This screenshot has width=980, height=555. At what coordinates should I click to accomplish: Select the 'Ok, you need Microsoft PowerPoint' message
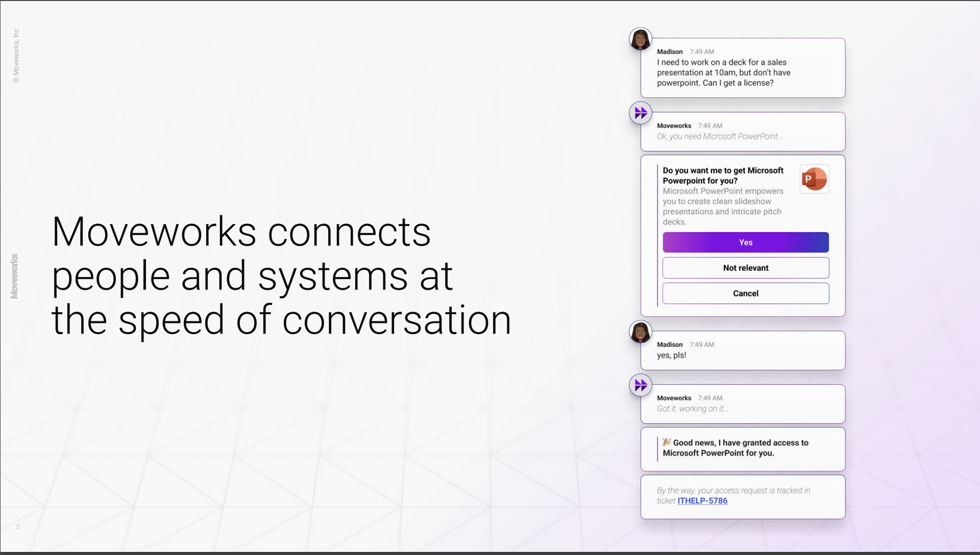point(720,136)
